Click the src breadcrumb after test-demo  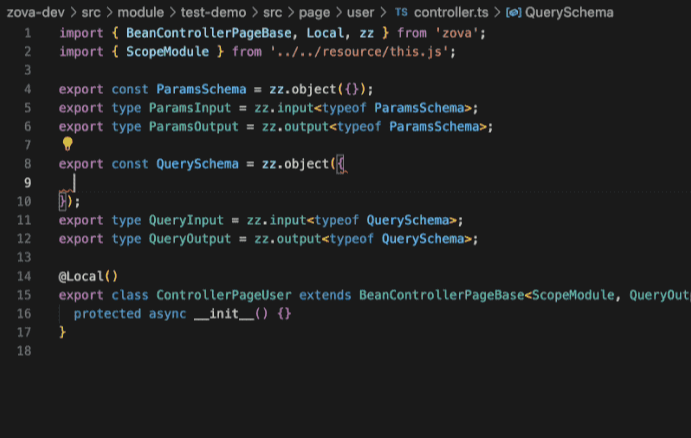point(276,13)
